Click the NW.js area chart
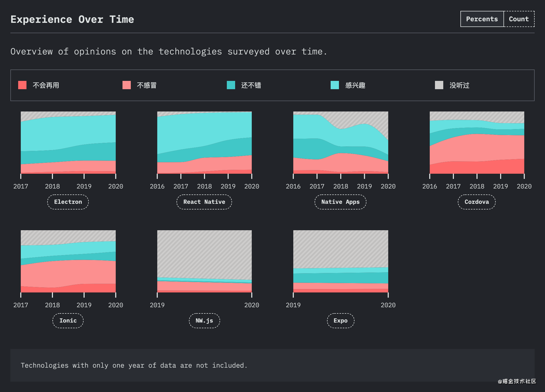Viewport: 545px width, 392px height. point(205,261)
